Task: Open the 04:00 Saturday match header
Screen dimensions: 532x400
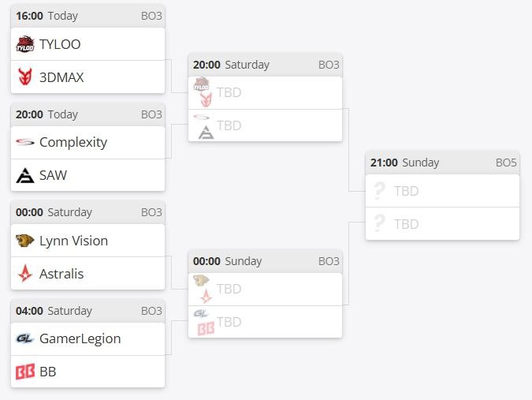Action: click(87, 311)
